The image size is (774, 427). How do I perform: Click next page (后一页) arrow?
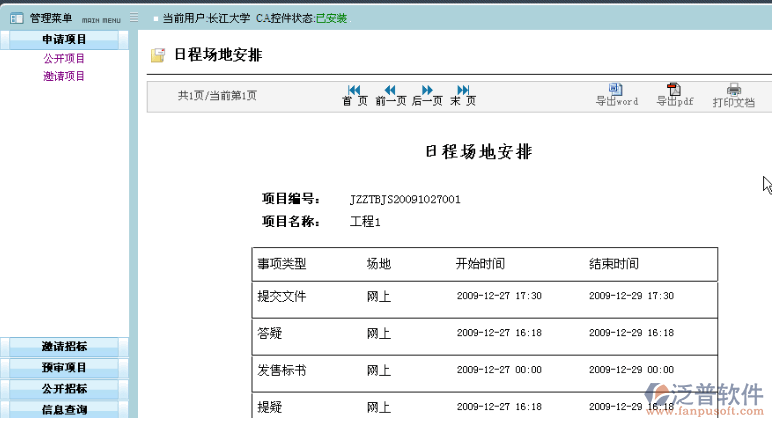(x=427, y=90)
